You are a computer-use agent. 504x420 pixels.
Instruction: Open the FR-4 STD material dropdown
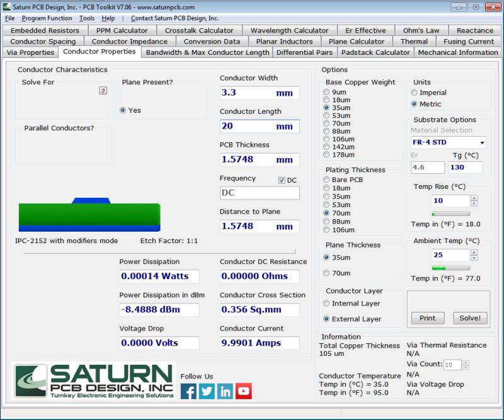pyautogui.click(x=449, y=142)
